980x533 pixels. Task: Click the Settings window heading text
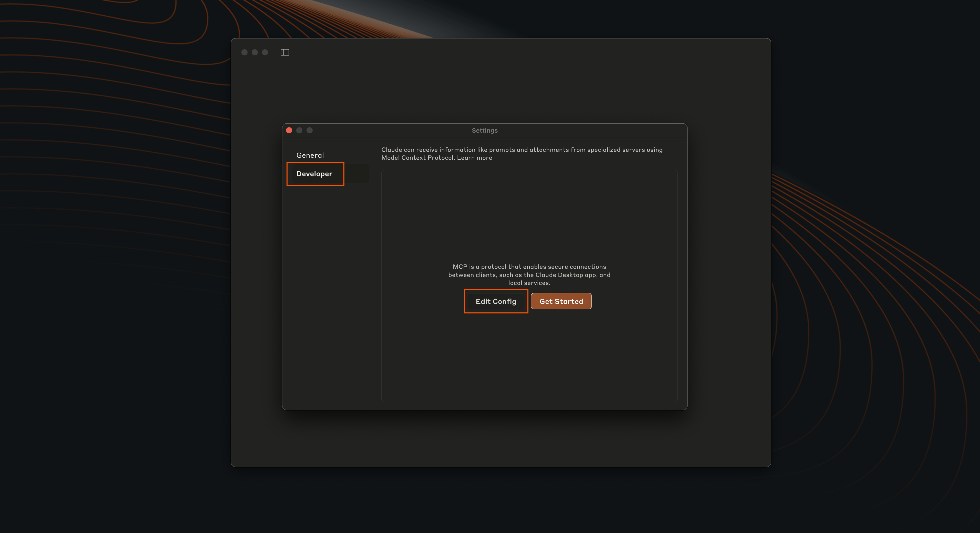coord(484,130)
